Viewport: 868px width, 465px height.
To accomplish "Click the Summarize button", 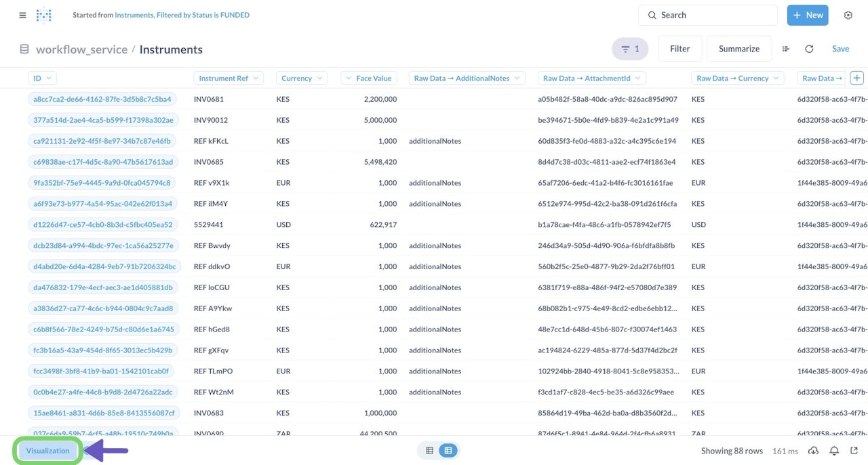I will click(x=739, y=49).
